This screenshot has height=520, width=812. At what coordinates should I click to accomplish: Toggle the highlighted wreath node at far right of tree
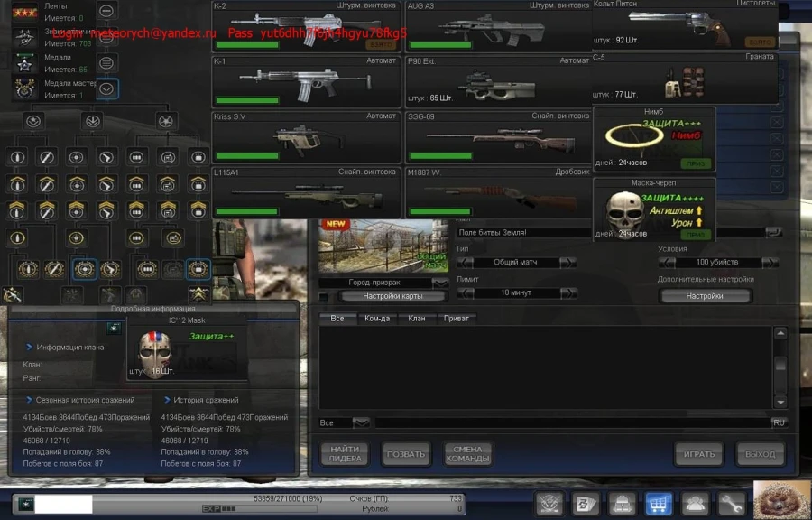click(x=198, y=269)
